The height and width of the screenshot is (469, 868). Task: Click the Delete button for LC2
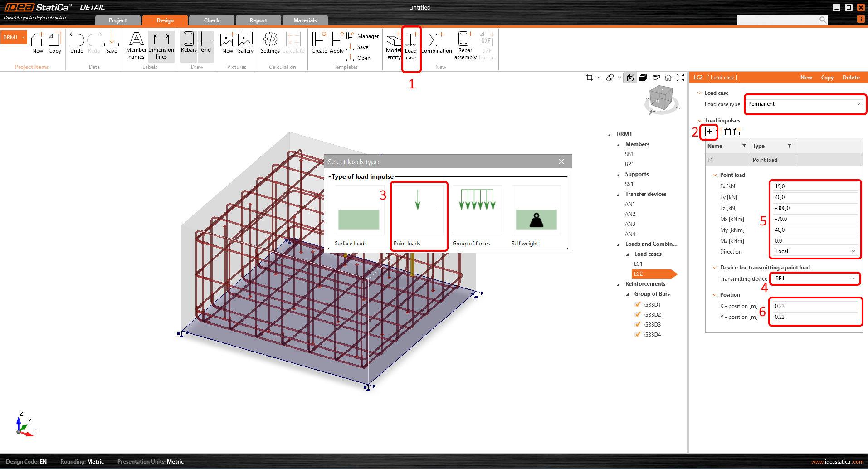tap(851, 78)
